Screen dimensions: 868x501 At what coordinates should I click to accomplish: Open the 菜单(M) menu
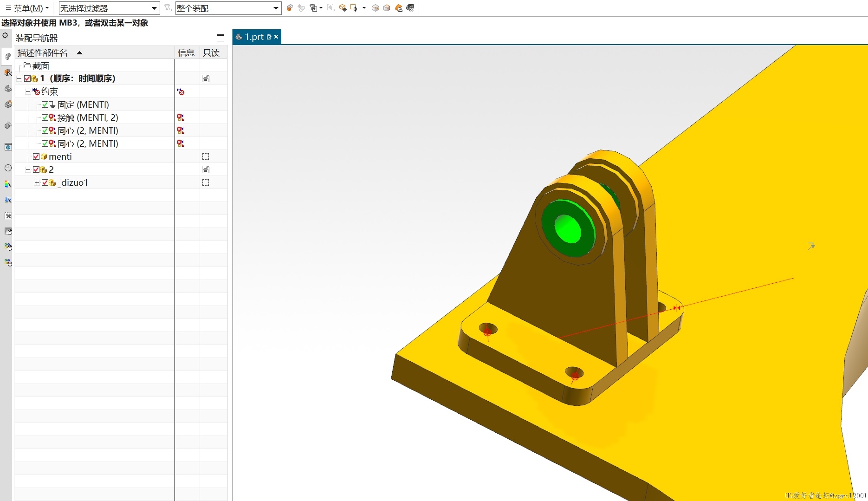(x=27, y=8)
